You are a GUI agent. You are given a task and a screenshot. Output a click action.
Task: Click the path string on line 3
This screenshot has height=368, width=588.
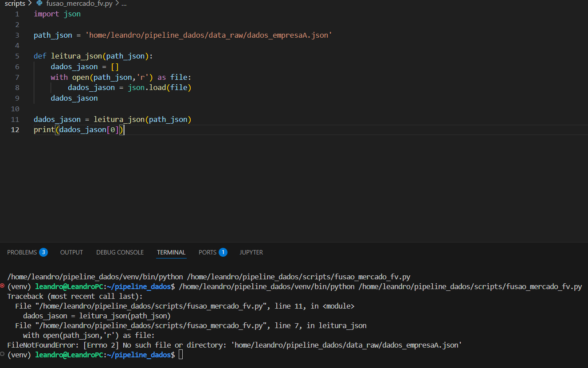tap(209, 35)
